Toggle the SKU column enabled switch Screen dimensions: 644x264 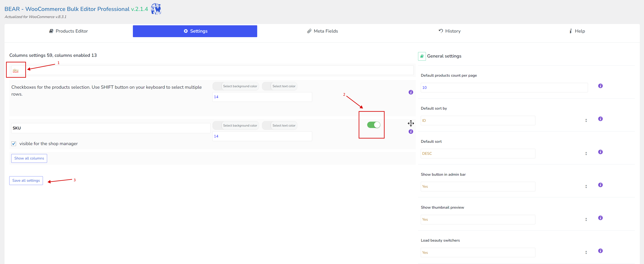374,125
